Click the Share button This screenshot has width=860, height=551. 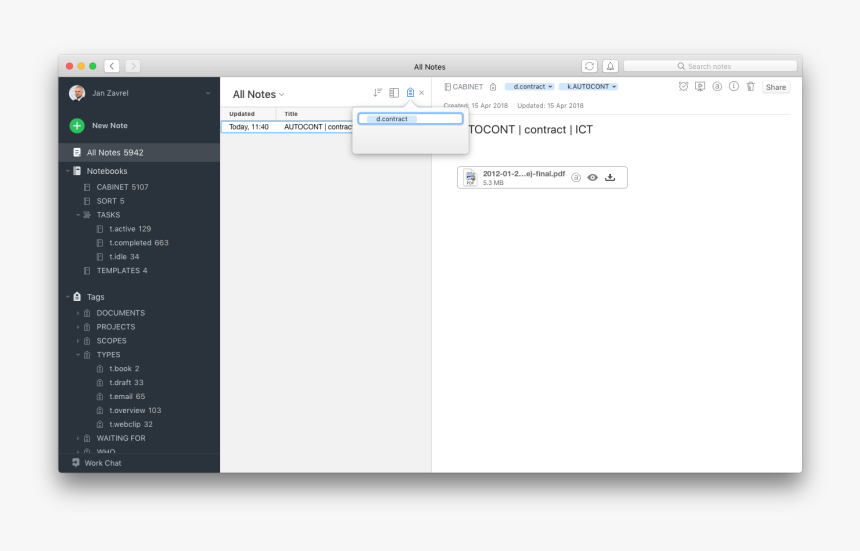point(776,87)
